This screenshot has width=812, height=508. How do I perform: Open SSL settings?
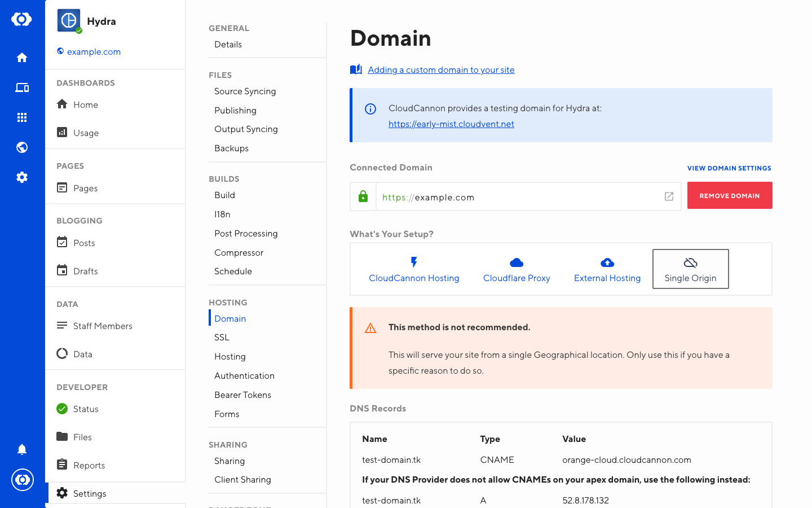[x=222, y=338]
